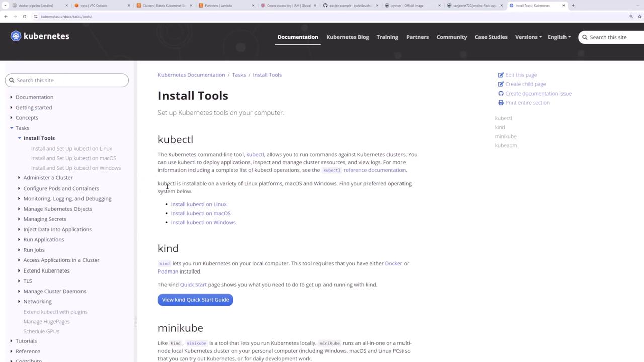Open the Community nav item
The height and width of the screenshot is (362, 644).
(452, 37)
